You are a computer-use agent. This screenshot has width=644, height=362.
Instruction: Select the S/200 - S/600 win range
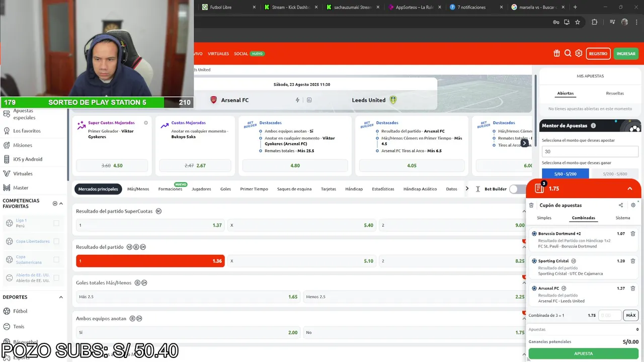[615, 174]
